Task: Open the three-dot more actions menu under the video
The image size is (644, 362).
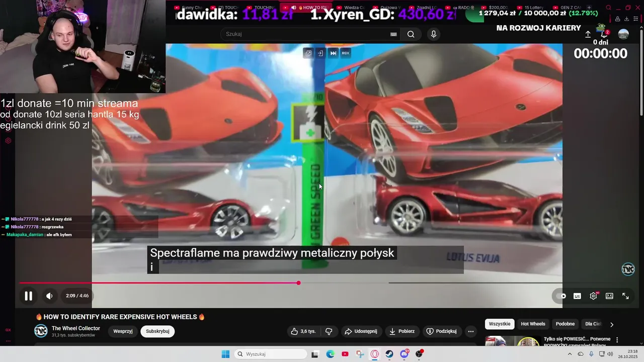Action: pyautogui.click(x=471, y=331)
